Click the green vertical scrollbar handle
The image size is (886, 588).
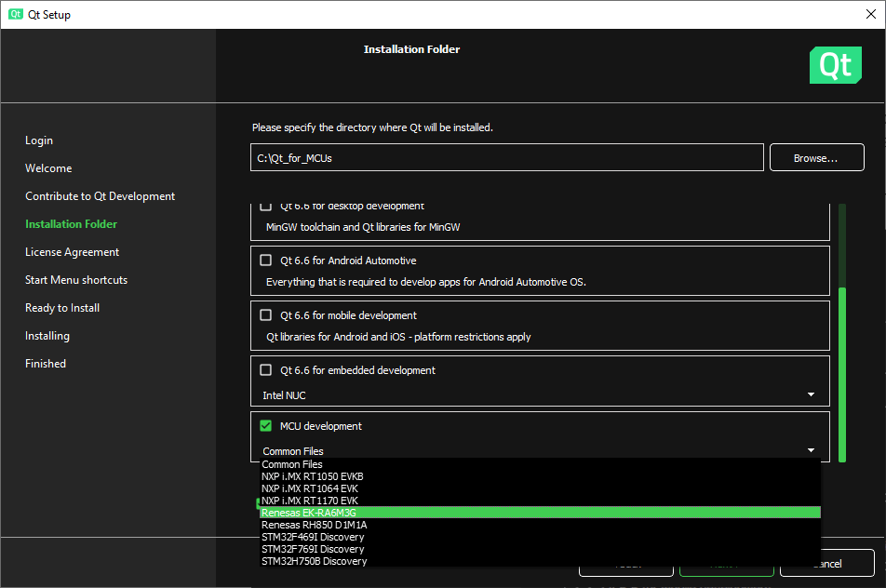point(842,372)
